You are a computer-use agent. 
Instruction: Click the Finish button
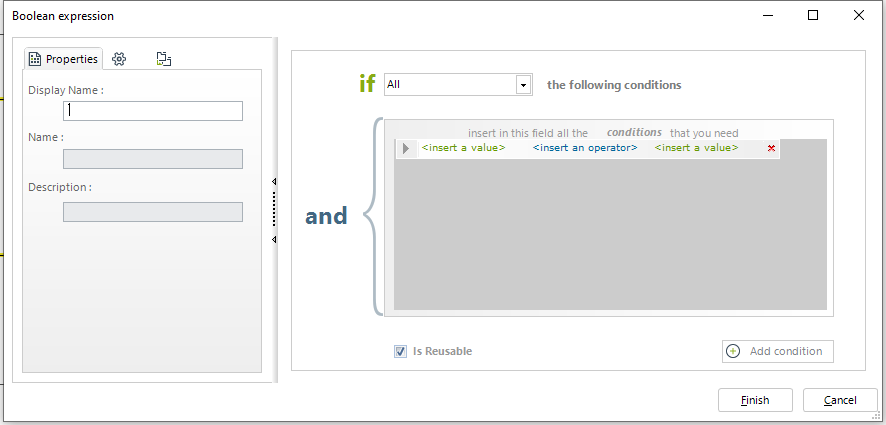(755, 400)
